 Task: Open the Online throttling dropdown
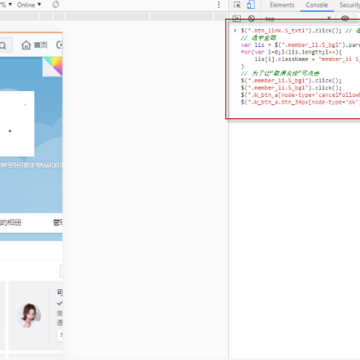pos(29,5)
